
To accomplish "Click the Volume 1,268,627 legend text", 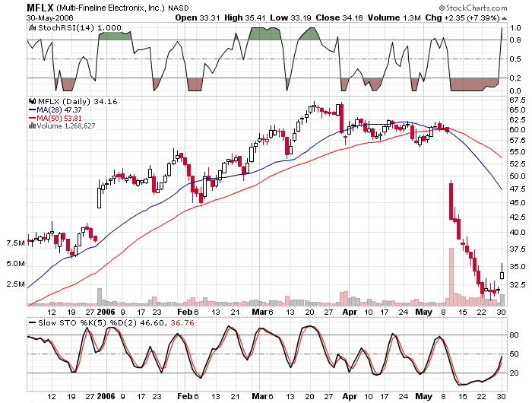I will pyautogui.click(x=66, y=126).
